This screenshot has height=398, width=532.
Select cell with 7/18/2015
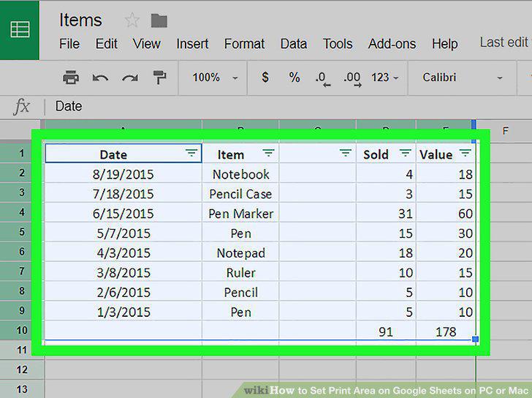pyautogui.click(x=123, y=194)
